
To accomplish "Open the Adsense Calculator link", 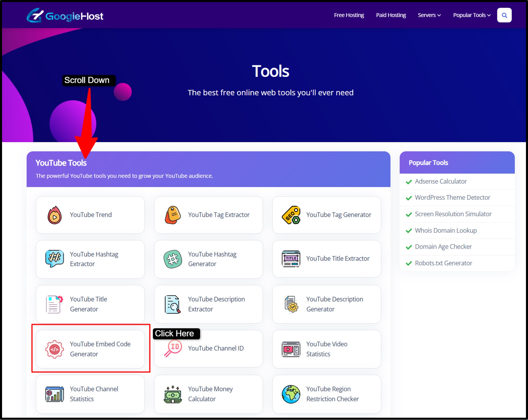I will click(x=441, y=181).
